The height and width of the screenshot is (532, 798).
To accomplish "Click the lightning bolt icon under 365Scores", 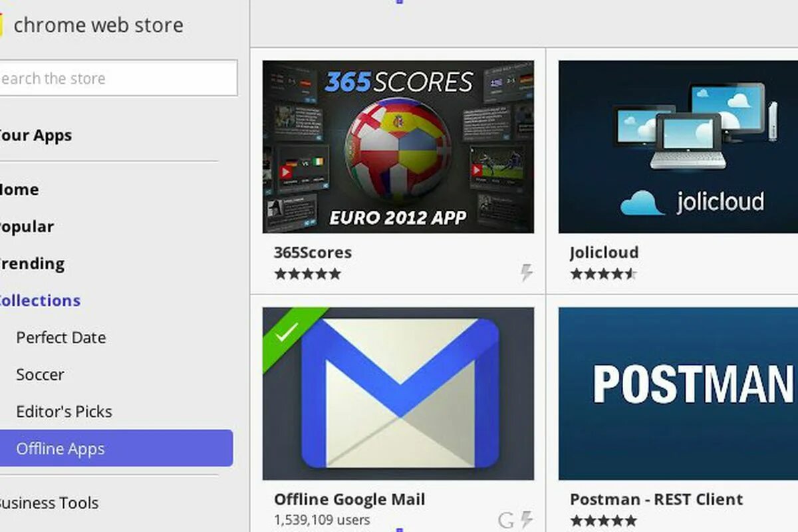I will (526, 273).
